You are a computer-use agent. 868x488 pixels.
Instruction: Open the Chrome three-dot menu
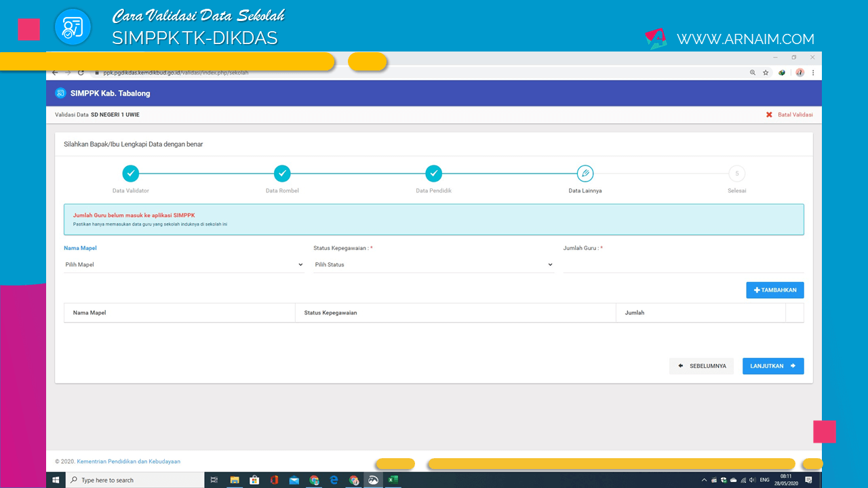[x=813, y=73]
